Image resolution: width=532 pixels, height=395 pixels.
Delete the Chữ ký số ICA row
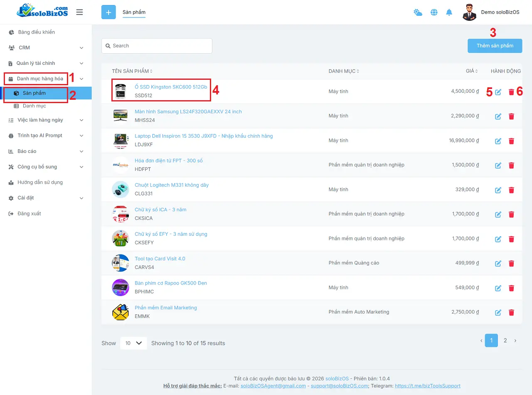point(511,215)
